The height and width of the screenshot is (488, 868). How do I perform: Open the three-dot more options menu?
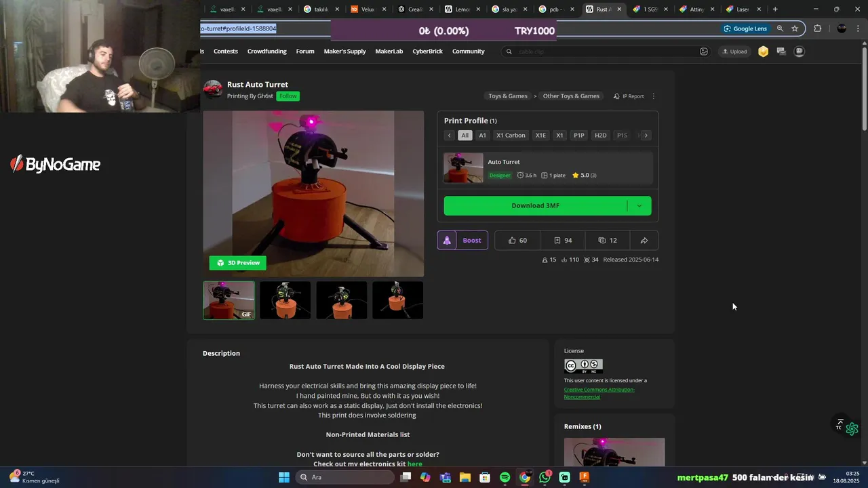point(654,96)
